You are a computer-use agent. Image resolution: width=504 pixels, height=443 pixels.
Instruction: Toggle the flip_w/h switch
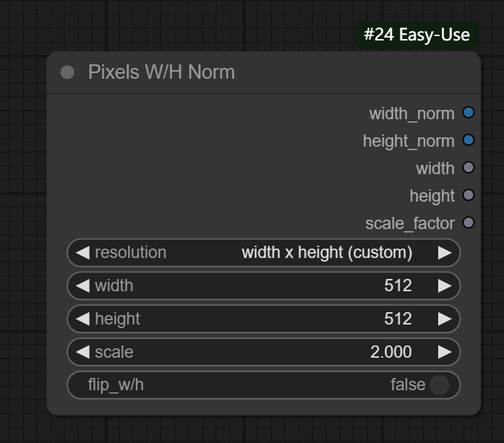pyautogui.click(x=439, y=384)
